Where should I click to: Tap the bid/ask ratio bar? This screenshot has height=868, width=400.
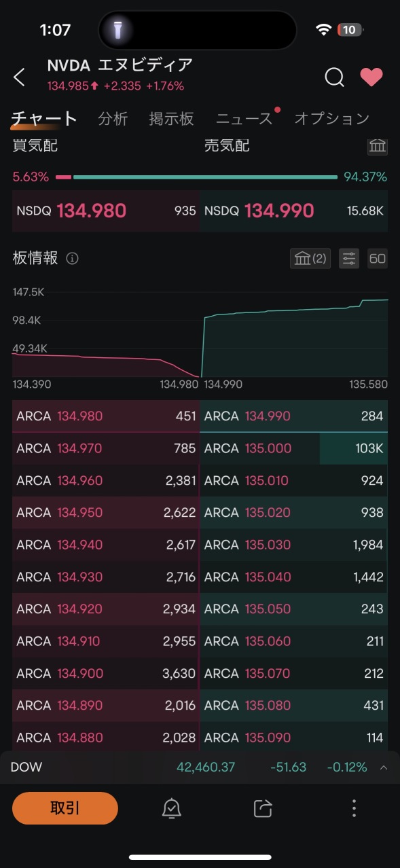[196, 177]
